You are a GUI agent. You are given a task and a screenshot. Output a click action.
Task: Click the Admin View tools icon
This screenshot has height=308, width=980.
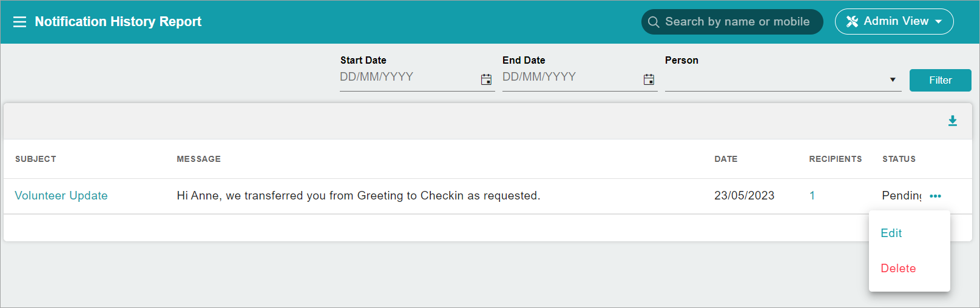tap(853, 22)
